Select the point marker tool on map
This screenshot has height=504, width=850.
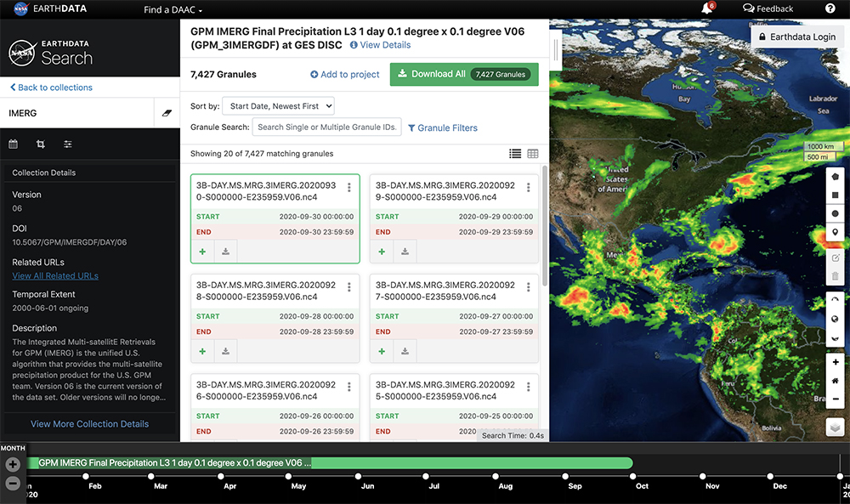(835, 232)
